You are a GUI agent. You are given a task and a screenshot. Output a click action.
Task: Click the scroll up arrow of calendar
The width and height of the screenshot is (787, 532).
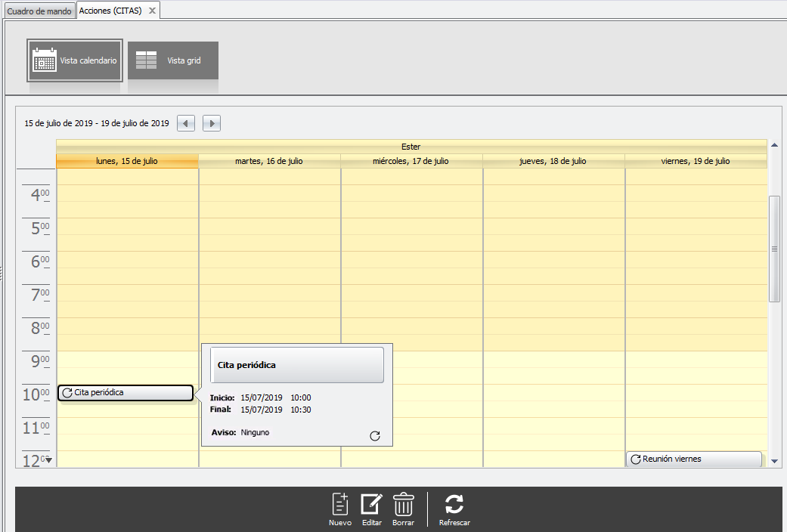[x=774, y=146]
